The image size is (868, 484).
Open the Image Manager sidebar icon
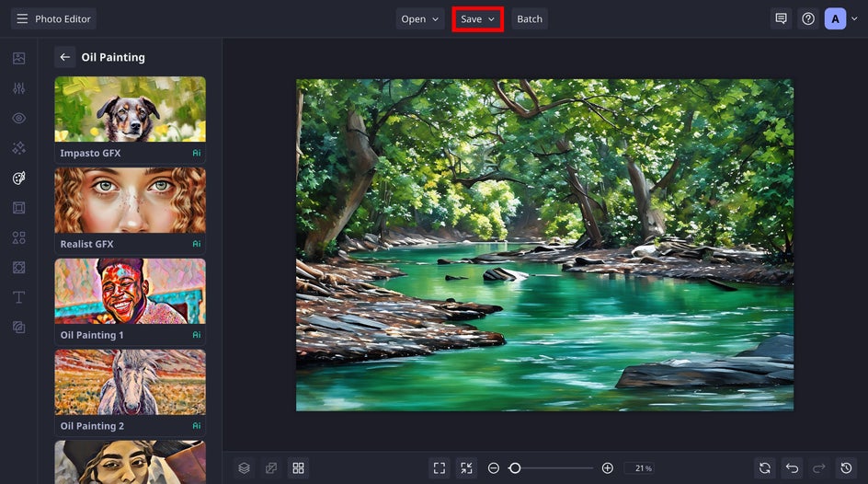click(18, 58)
